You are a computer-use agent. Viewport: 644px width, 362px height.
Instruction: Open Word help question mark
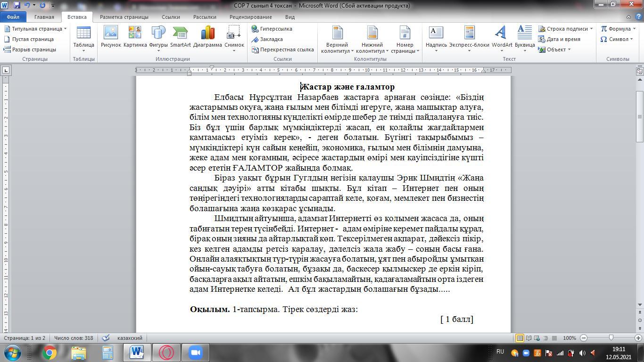point(638,17)
